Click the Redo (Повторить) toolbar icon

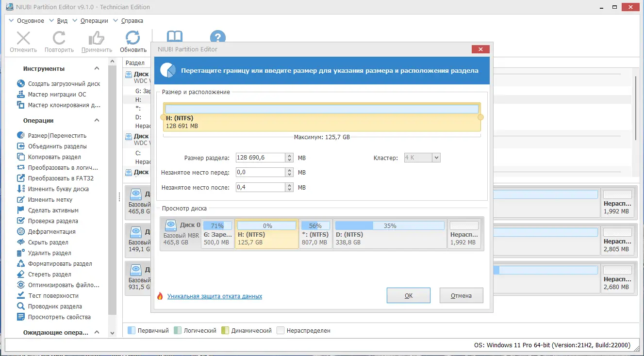(59, 38)
